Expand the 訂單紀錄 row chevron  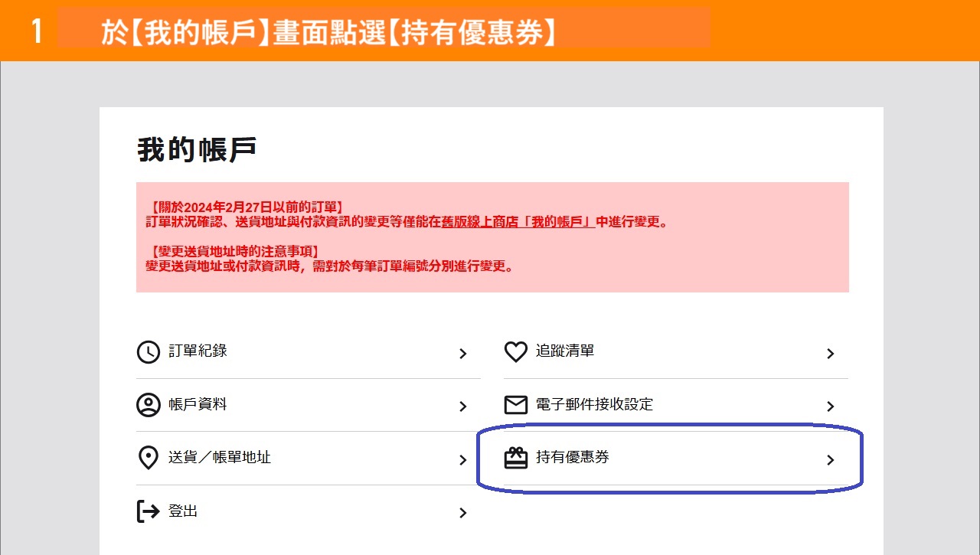pos(462,354)
